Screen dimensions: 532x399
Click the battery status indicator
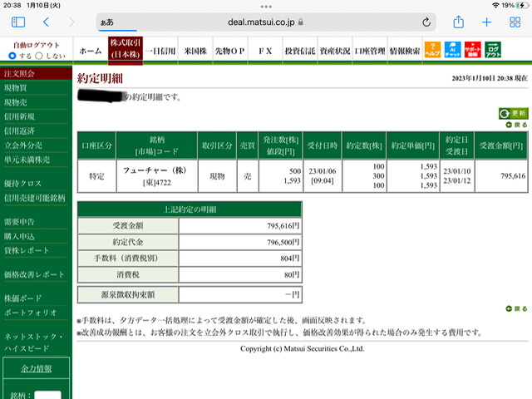tap(522, 6)
